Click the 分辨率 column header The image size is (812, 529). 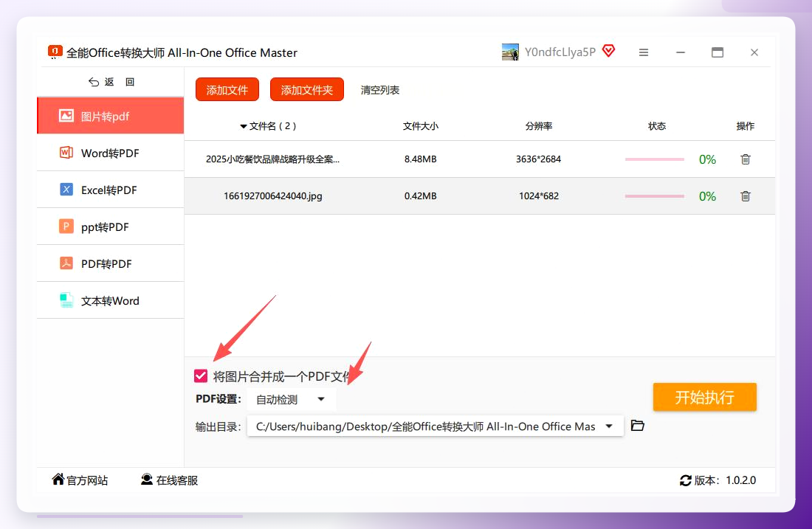tap(539, 125)
